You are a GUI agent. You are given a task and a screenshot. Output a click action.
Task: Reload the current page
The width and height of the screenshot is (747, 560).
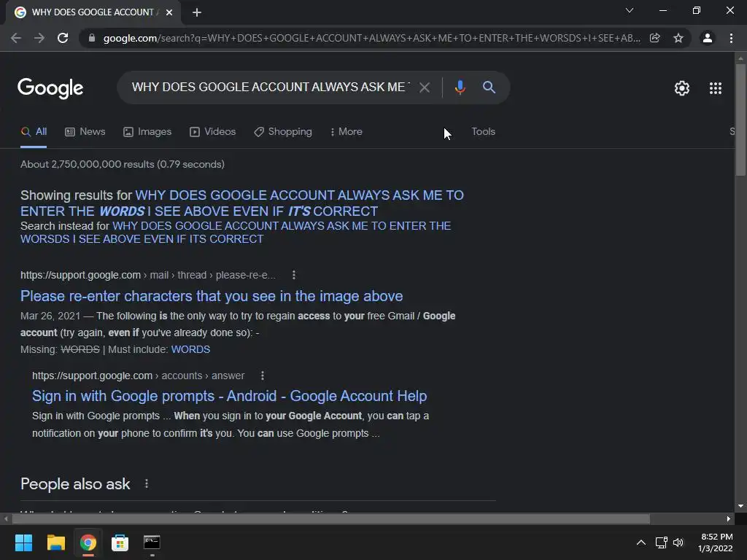click(63, 38)
